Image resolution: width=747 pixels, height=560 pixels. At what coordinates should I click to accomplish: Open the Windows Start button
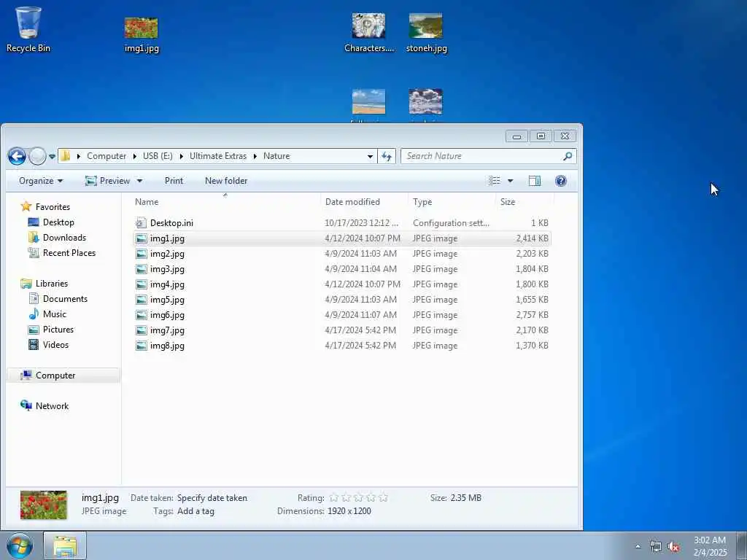20,545
